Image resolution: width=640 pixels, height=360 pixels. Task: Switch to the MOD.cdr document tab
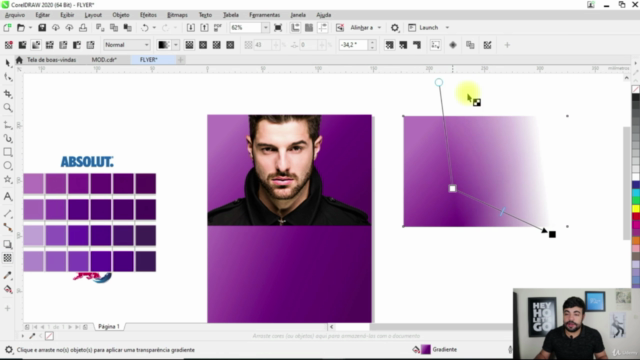pyautogui.click(x=104, y=60)
